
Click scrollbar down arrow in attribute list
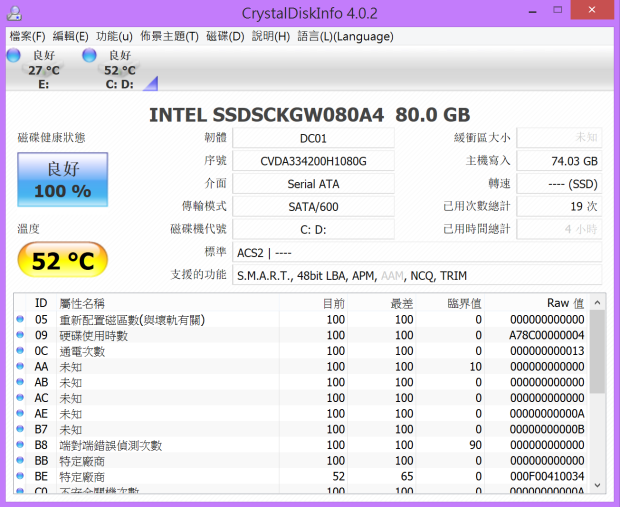coord(597,485)
